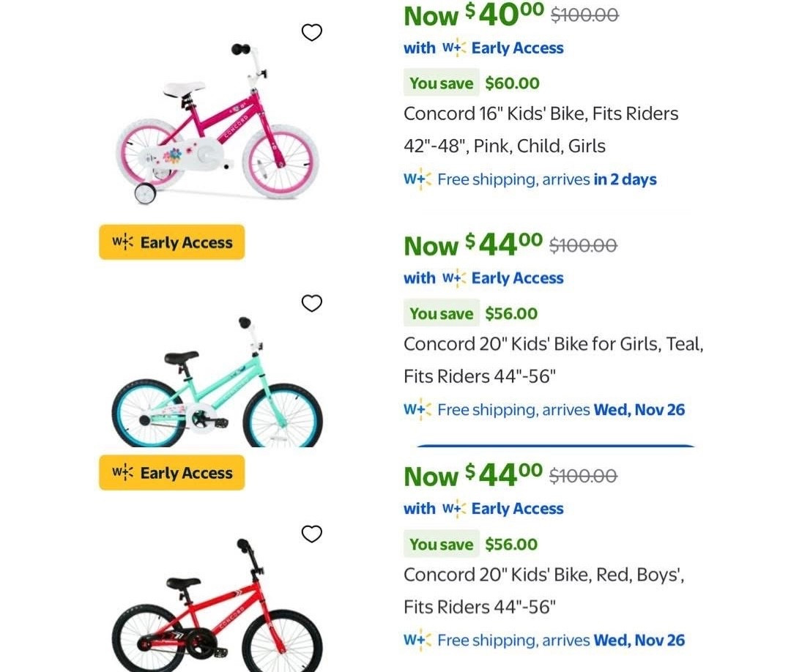Click the teal bike's Now $44.00 price
Viewport: 791px width, 672px height.
(473, 244)
